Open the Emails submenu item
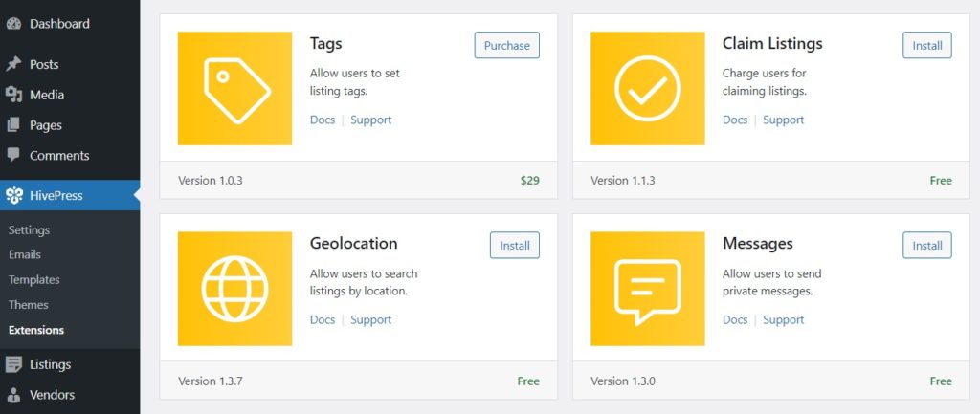The image size is (980, 414). point(25,255)
